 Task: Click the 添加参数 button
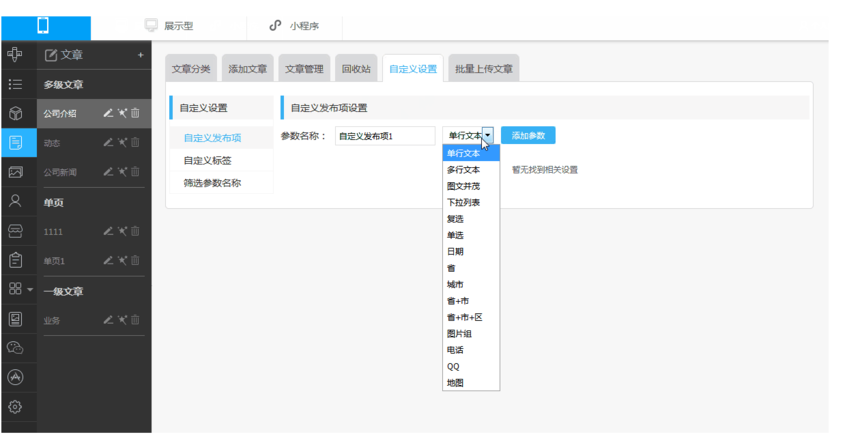point(528,135)
